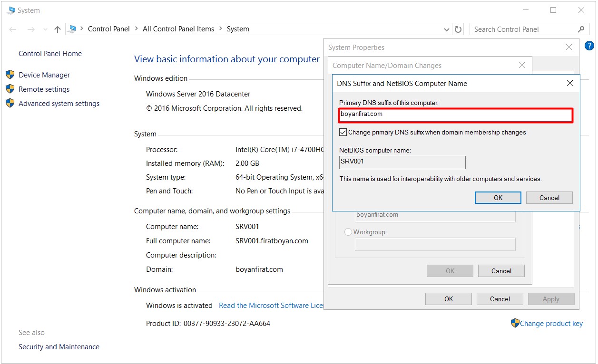Image resolution: width=598 pixels, height=364 pixels.
Task: Select the Workgroup radio button
Action: [348, 232]
